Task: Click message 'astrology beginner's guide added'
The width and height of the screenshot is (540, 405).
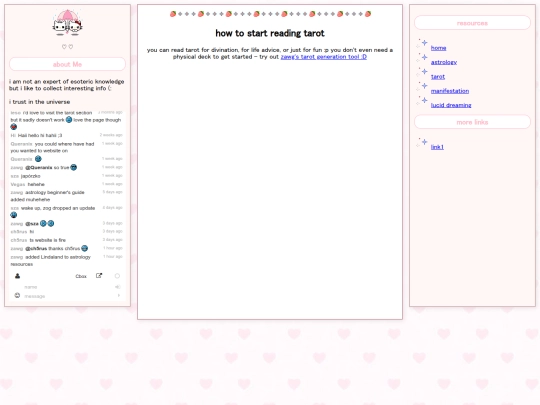Action: 48,196
